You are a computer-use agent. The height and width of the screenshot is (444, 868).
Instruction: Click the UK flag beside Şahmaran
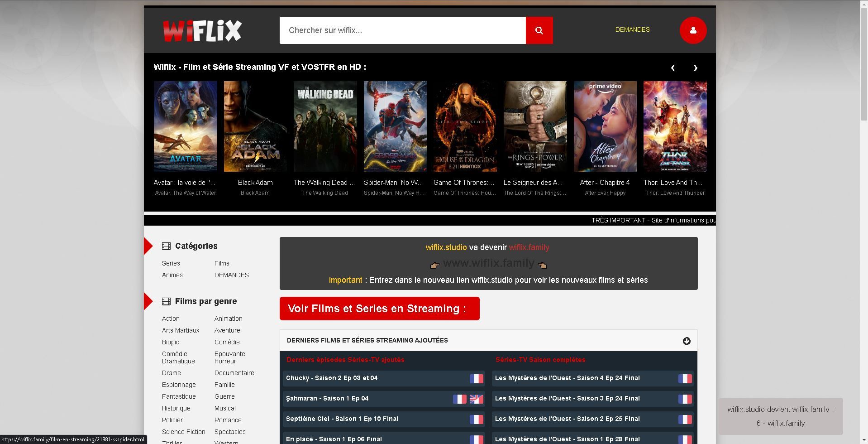476,399
